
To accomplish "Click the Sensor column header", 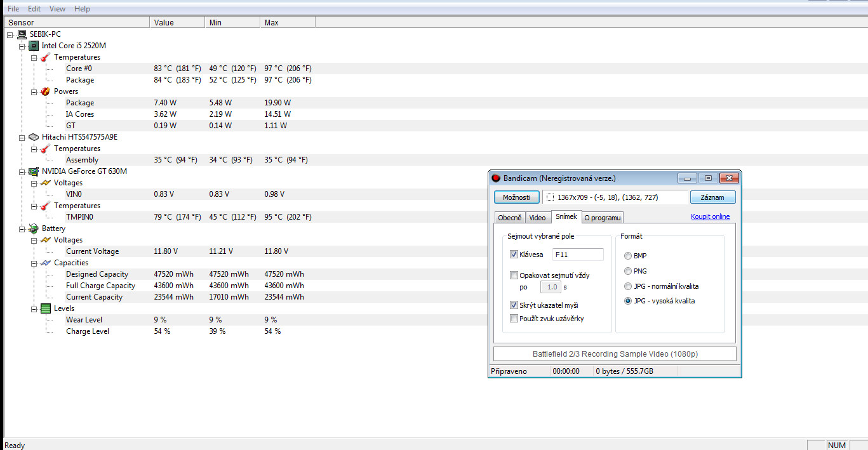I will pos(77,23).
